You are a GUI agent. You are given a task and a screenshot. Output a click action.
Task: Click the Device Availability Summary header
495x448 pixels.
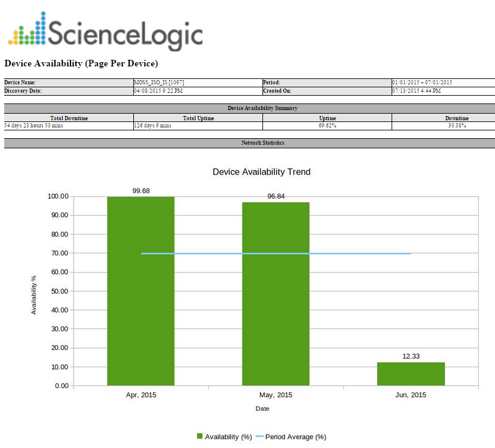coord(262,108)
